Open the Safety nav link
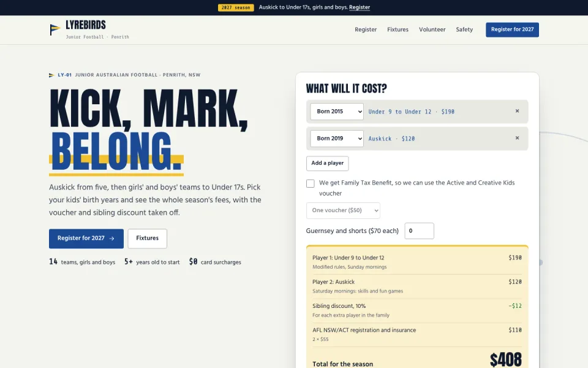 pos(464,29)
